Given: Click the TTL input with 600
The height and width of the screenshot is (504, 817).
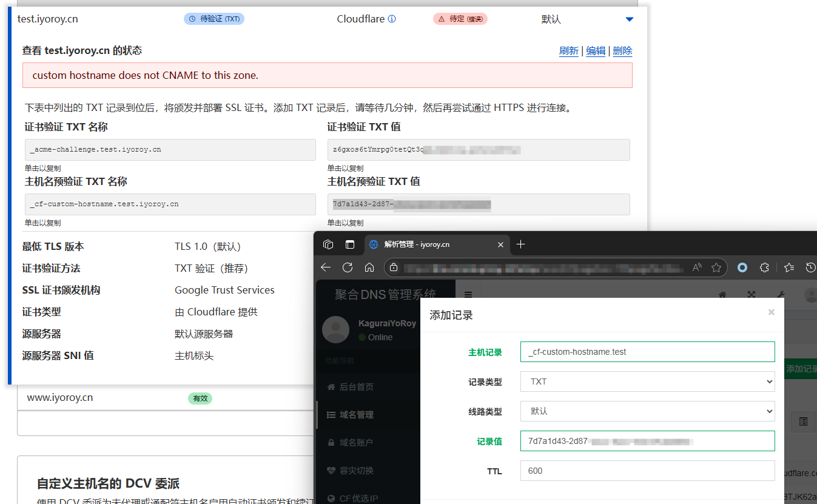Looking at the screenshot, I should (x=647, y=471).
